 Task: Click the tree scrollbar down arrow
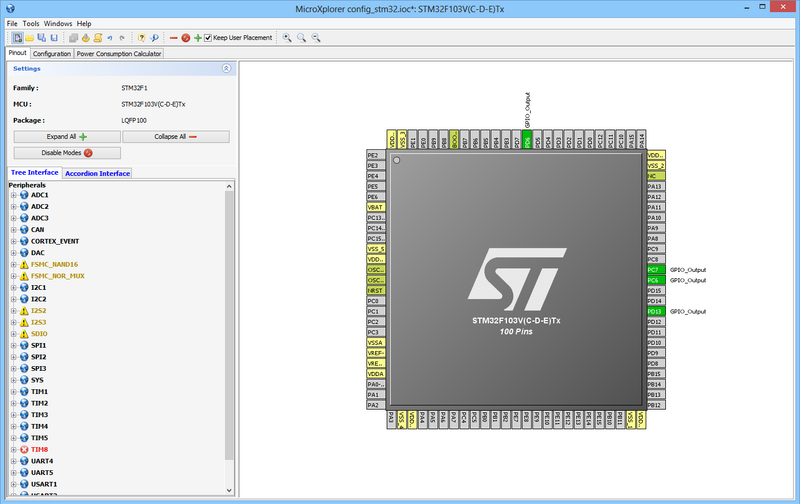tap(229, 490)
